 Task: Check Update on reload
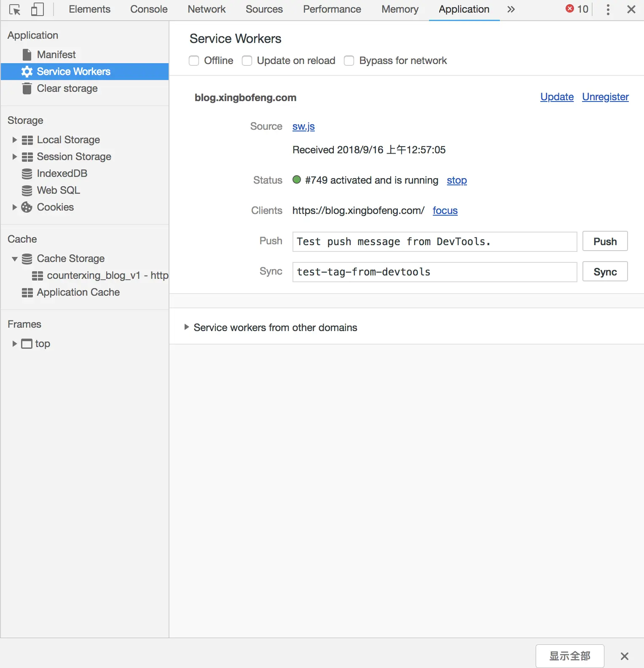click(247, 61)
